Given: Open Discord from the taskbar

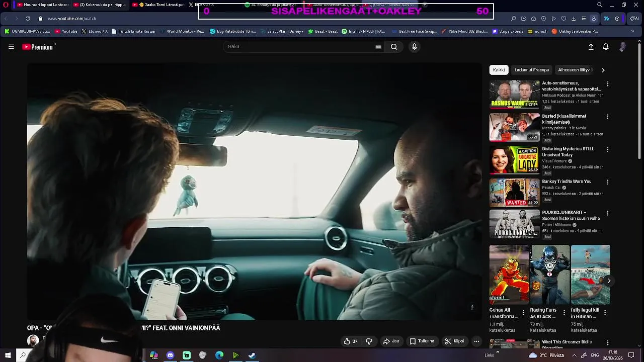Looking at the screenshot, I should pos(170,355).
